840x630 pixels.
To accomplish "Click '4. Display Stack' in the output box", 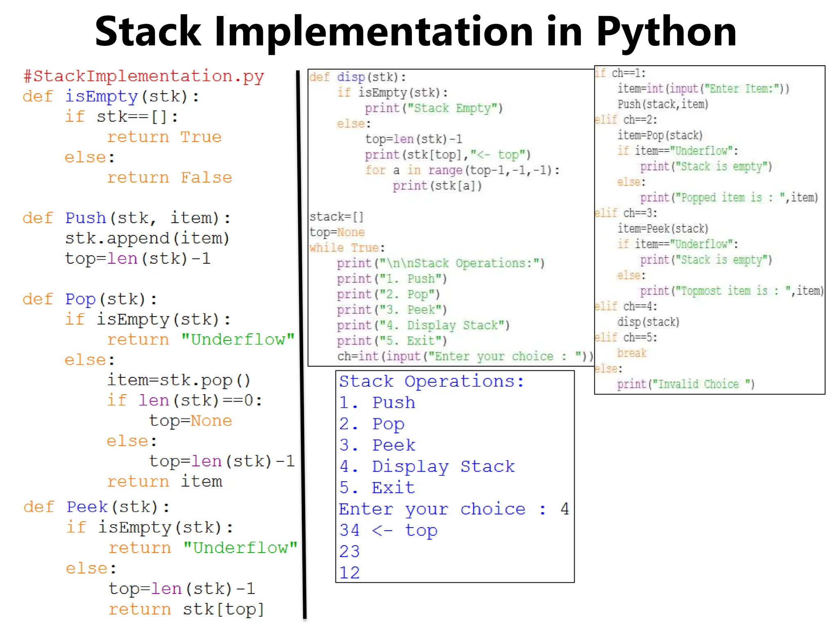I will point(427,467).
